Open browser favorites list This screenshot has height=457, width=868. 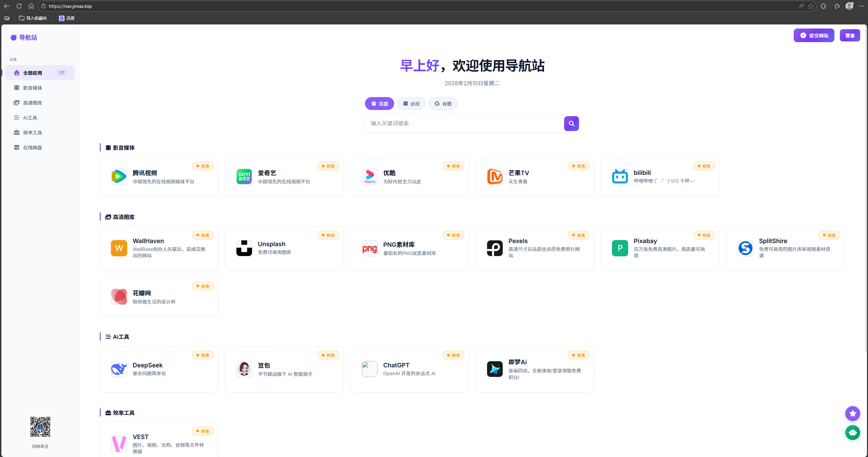(x=837, y=6)
